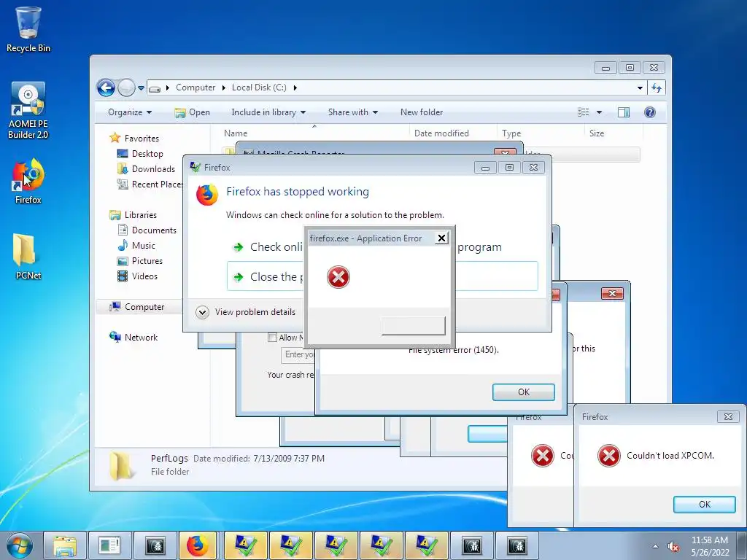Refresh the Explorer address bar
Viewport: 747px width, 560px height.
point(657,87)
